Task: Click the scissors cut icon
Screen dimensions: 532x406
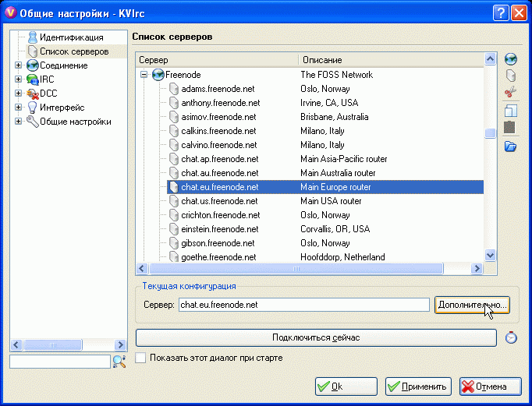Action: tap(510, 91)
